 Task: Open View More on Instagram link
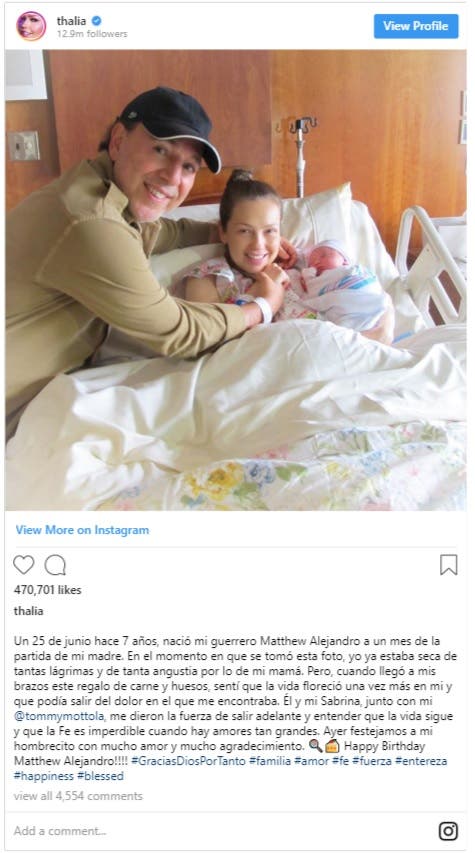(82, 530)
